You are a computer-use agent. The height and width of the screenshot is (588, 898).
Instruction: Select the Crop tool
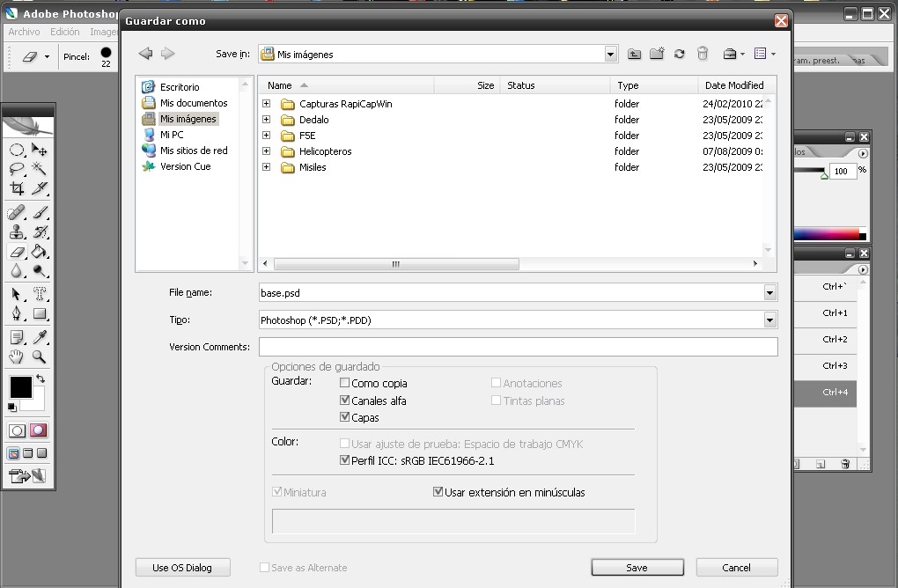click(x=17, y=188)
